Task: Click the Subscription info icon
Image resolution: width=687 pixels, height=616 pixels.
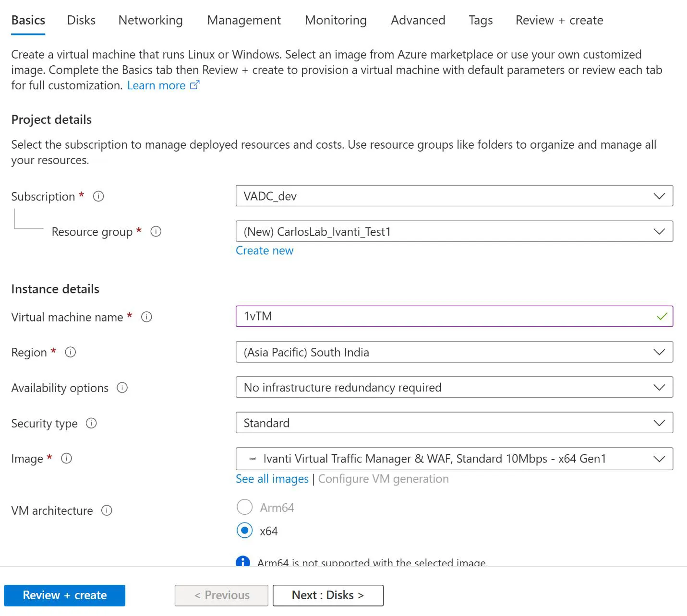Action: (x=98, y=196)
